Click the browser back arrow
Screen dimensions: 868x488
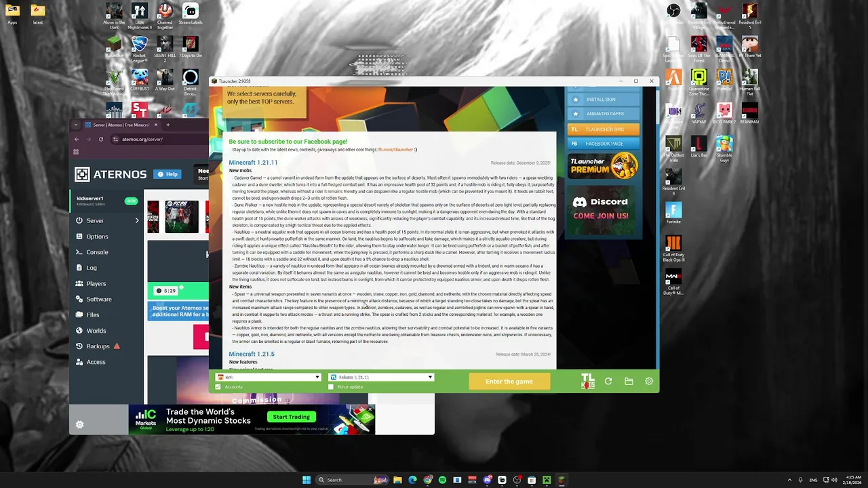(x=77, y=139)
